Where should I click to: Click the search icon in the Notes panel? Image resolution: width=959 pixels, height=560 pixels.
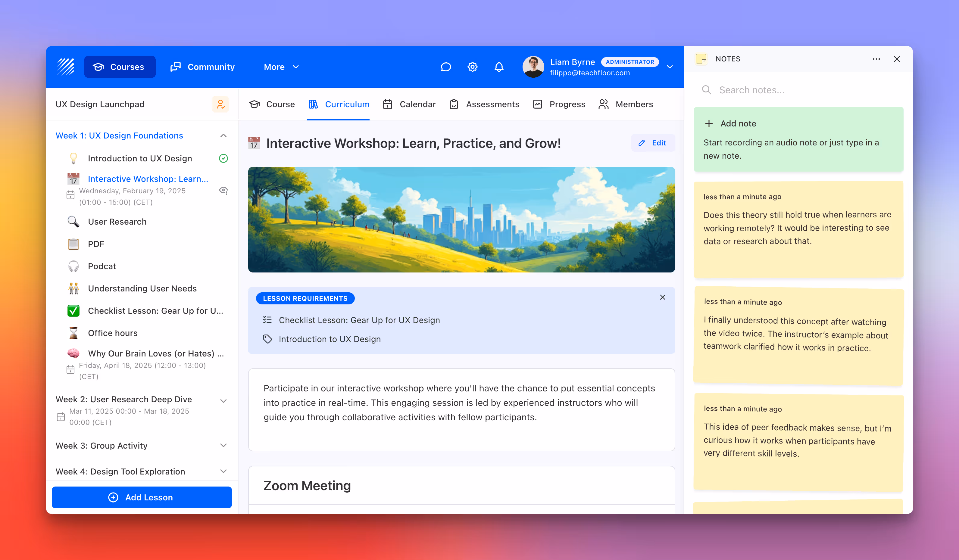[706, 90]
